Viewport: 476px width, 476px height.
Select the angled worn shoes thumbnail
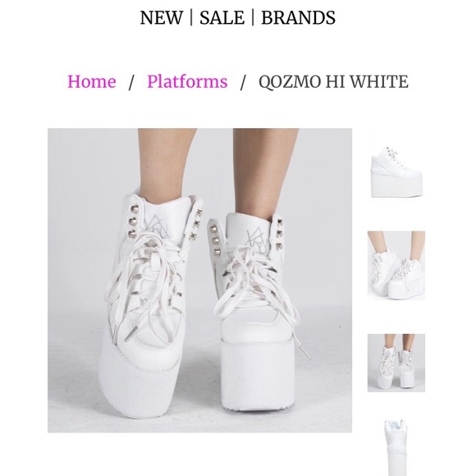(396, 266)
